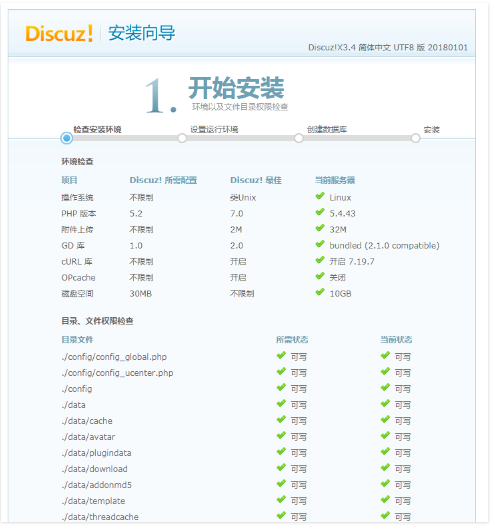
Task: Click the Discuz! 所需配置 column header
Action: tap(163, 180)
